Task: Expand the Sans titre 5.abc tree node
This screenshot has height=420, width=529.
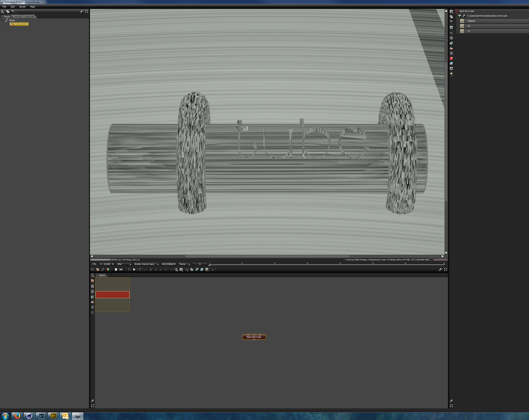Action: 7,24
